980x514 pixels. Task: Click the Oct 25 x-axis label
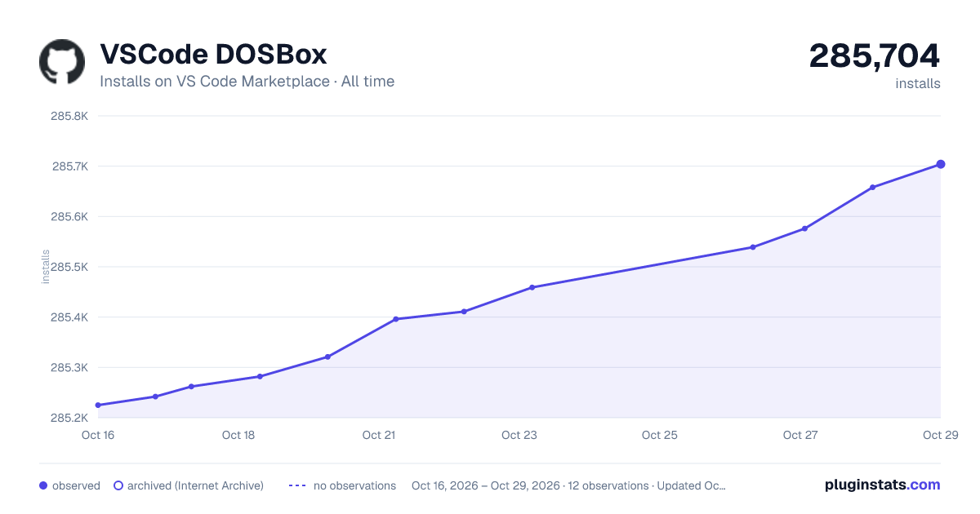tap(660, 435)
